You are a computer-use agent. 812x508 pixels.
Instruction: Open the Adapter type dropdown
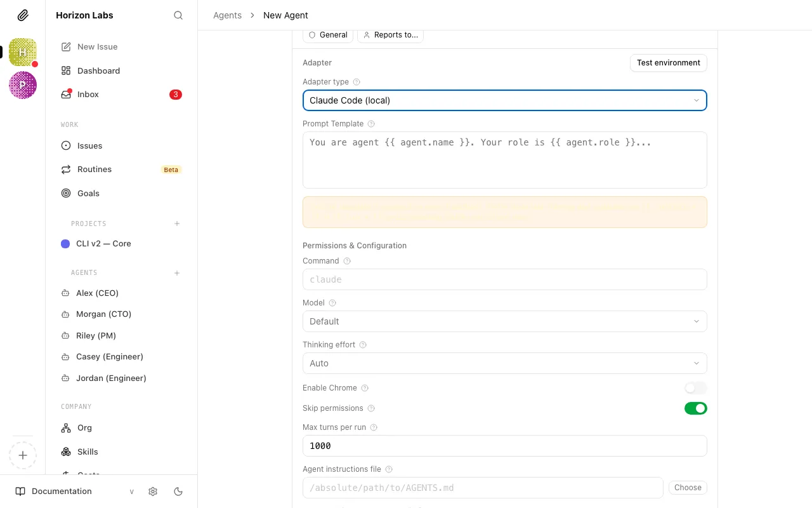click(504, 100)
